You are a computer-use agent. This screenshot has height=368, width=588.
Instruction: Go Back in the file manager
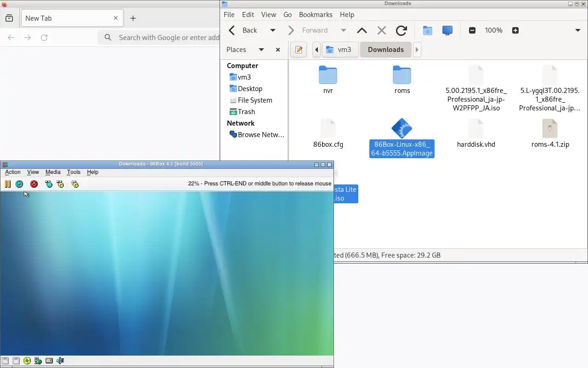click(243, 30)
